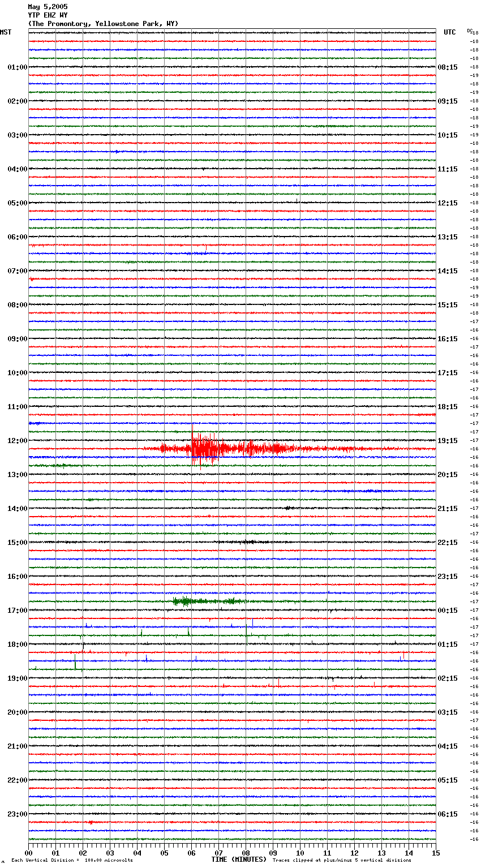Click the station code "YTP EHZ WY"
Image resolution: width=481 pixels, height=868 pixels.
pyautogui.click(x=48, y=15)
